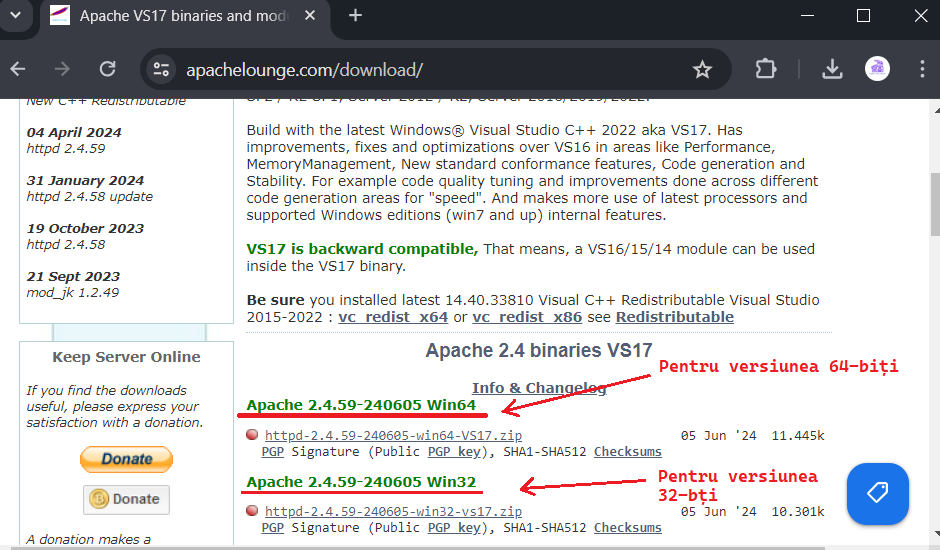Viewport: 940px width, 550px height.
Task: Open Checksums link for the win32 build
Action: tap(628, 528)
